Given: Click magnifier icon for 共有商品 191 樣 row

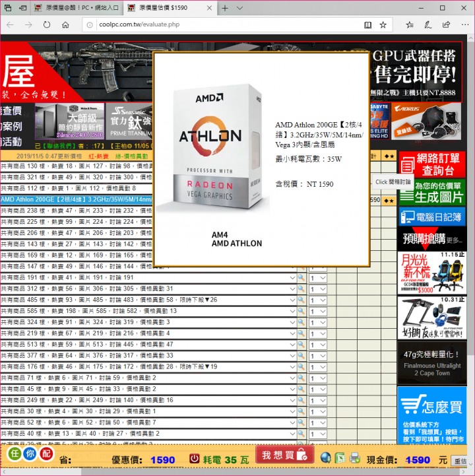Looking at the screenshot, I should click(301, 278).
